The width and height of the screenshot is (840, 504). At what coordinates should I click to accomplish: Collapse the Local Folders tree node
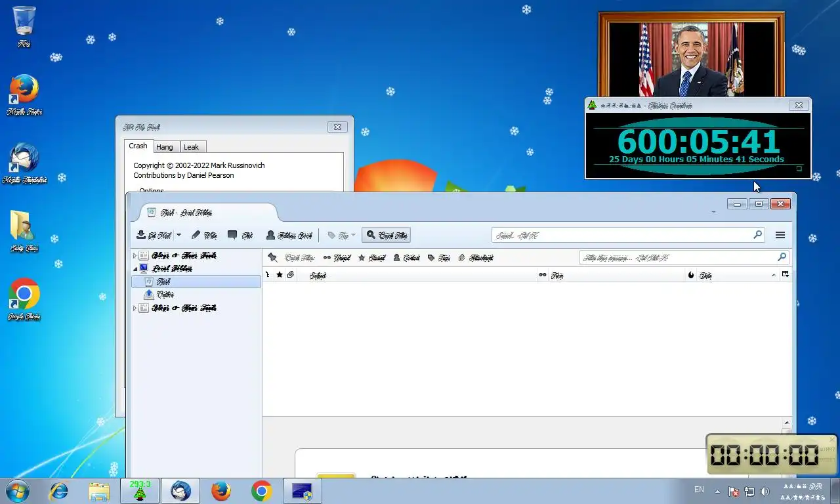coord(135,268)
